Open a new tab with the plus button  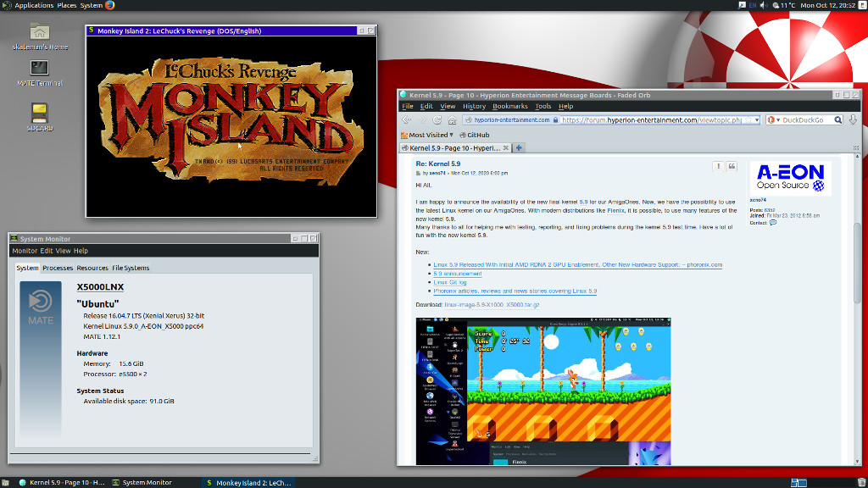[x=519, y=147]
